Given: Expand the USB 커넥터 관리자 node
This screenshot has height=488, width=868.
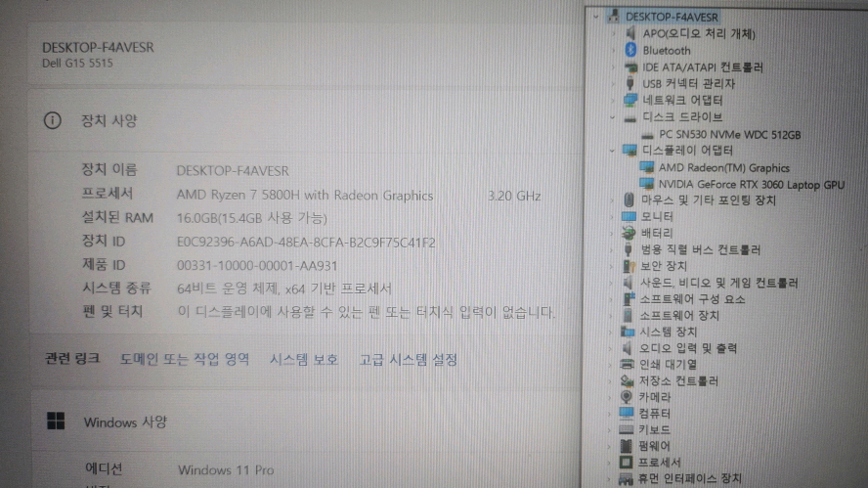Looking at the screenshot, I should pyautogui.click(x=615, y=84).
